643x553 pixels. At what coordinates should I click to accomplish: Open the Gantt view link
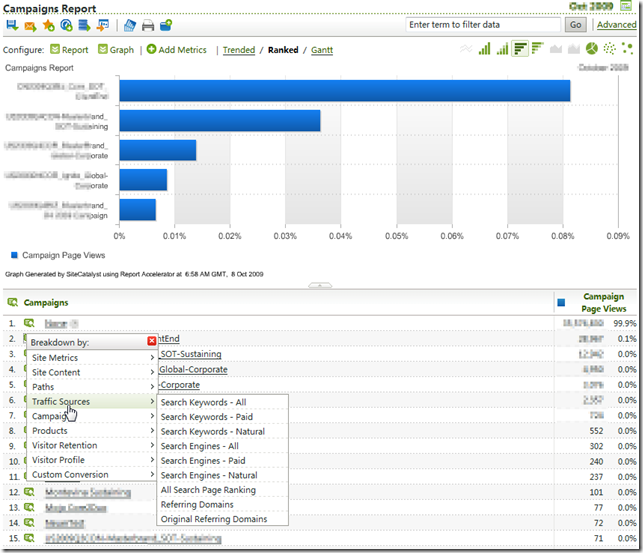(x=322, y=49)
